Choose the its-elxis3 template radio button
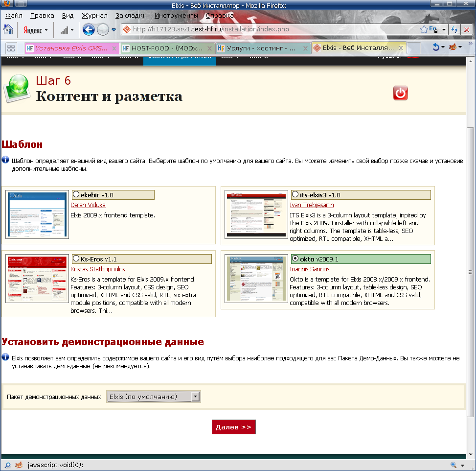The height and width of the screenshot is (471, 476). point(295,194)
